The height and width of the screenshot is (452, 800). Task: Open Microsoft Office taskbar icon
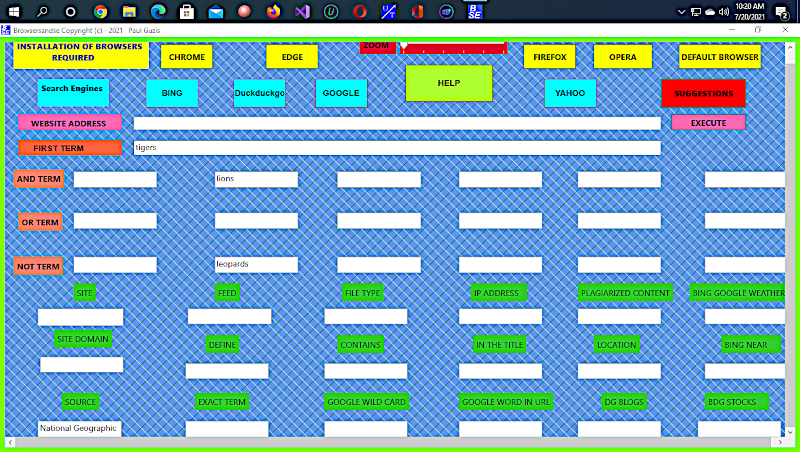point(417,11)
